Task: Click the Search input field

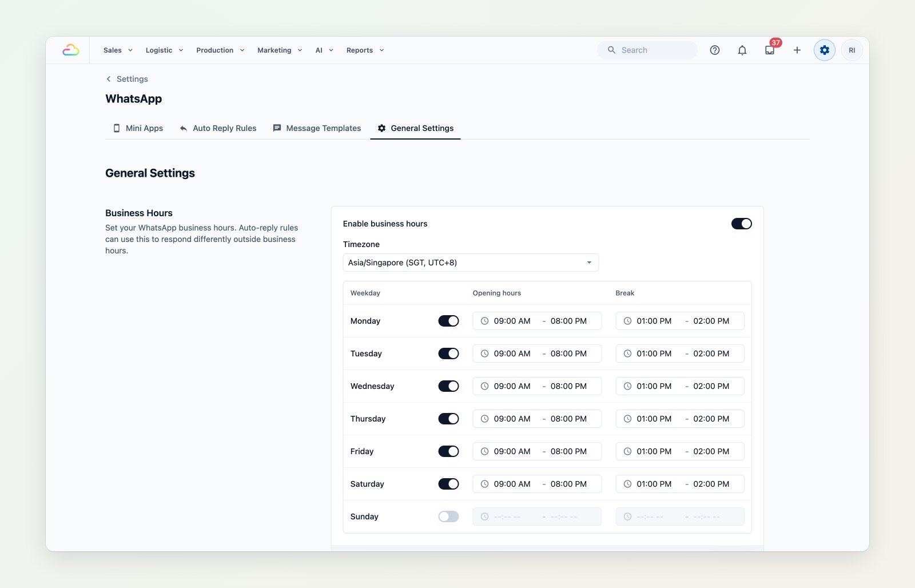Action: [647, 50]
